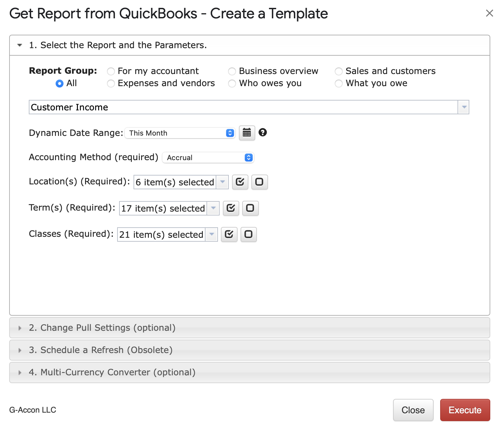Click the Close button
The image size is (504, 429).
point(413,410)
